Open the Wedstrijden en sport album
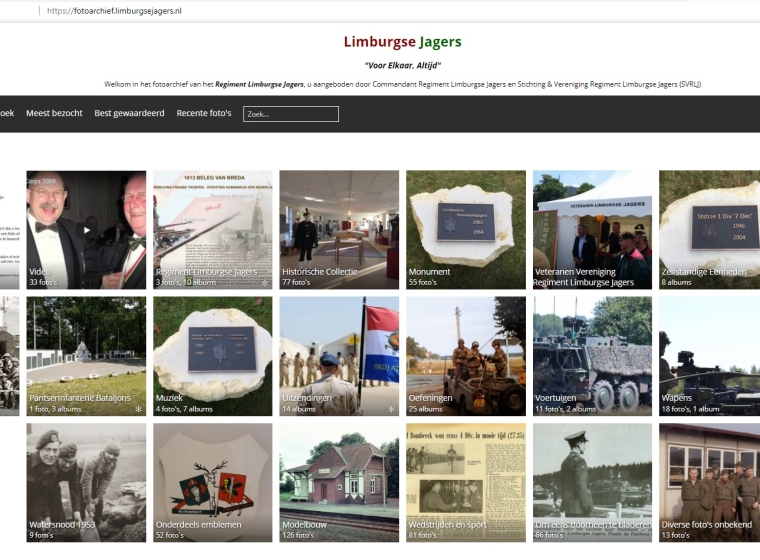Screen dimensions: 760x560 (x=466, y=483)
